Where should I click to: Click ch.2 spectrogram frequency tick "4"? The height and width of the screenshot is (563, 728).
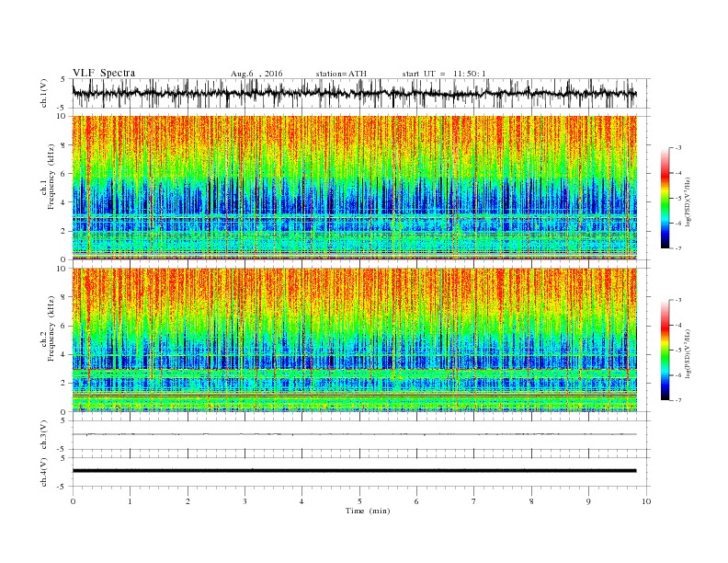click(x=64, y=355)
